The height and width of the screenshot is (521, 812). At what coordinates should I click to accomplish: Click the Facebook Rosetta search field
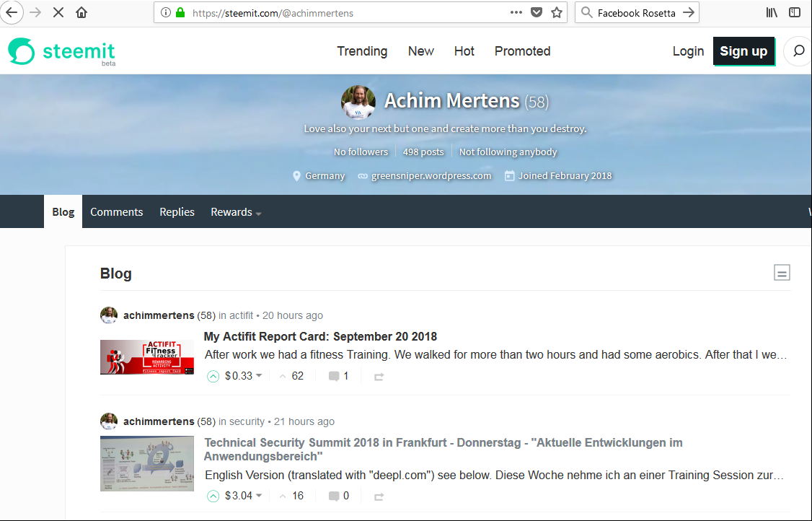click(637, 13)
